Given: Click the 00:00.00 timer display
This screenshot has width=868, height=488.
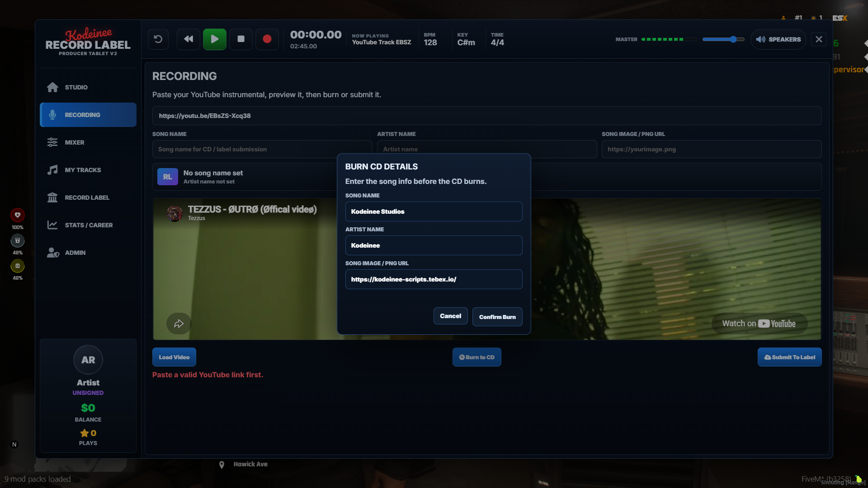Looking at the screenshot, I should coord(316,35).
